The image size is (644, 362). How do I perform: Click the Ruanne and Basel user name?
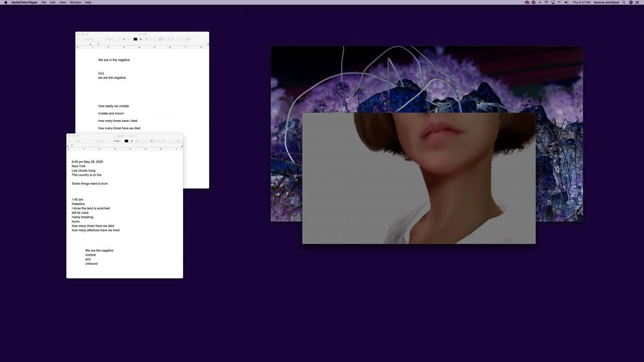(x=606, y=2)
